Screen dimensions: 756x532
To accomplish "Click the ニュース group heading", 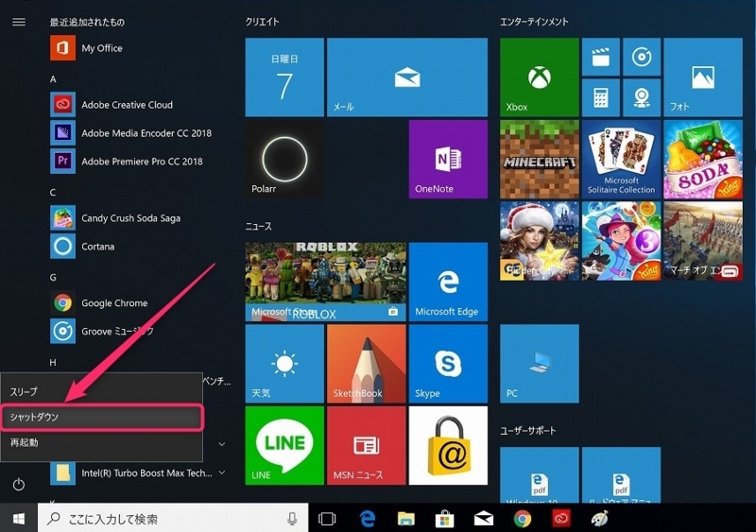I will coord(259,226).
